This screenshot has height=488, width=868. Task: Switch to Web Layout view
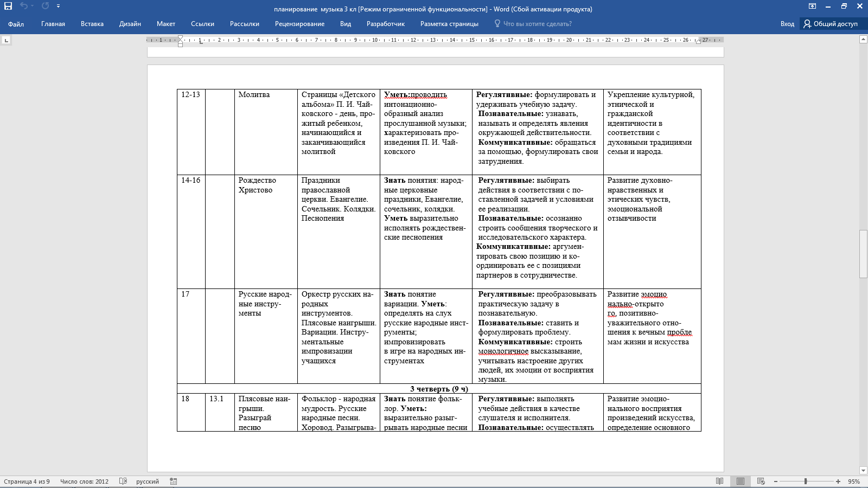[x=761, y=481]
